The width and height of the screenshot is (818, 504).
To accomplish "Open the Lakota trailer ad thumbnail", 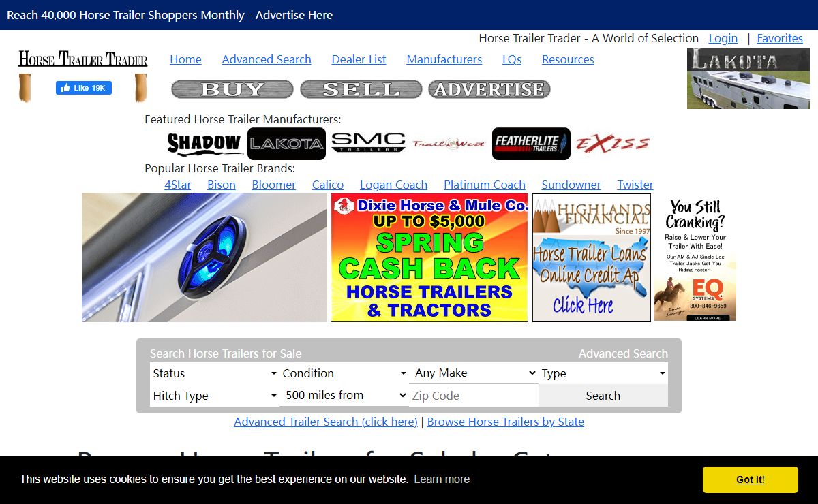I will (748, 78).
